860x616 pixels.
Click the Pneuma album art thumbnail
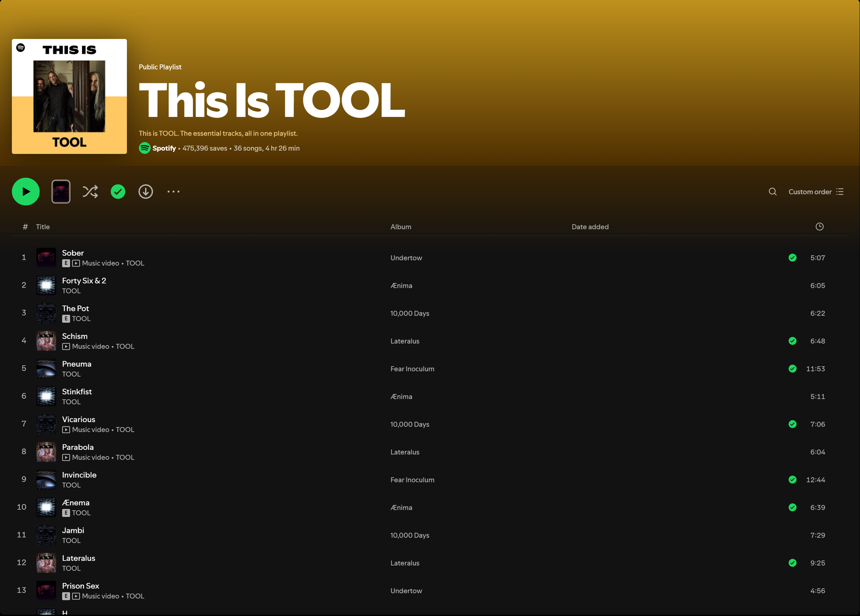pos(46,369)
